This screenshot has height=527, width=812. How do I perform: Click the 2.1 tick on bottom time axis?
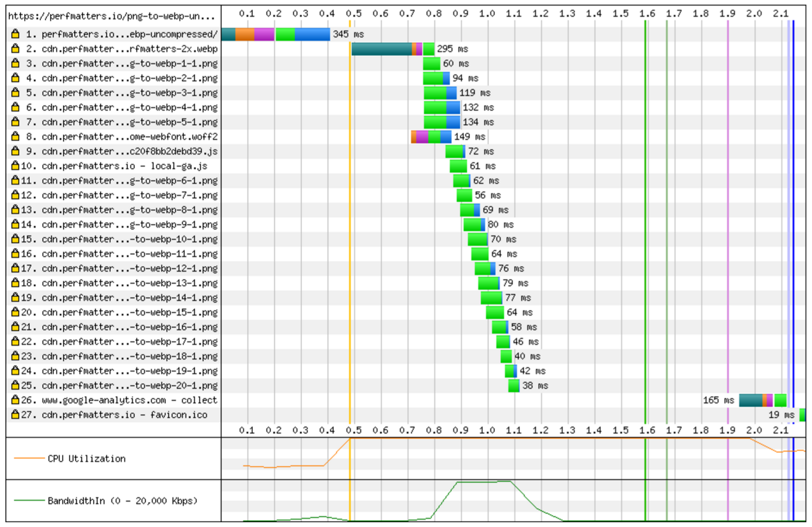(x=781, y=430)
